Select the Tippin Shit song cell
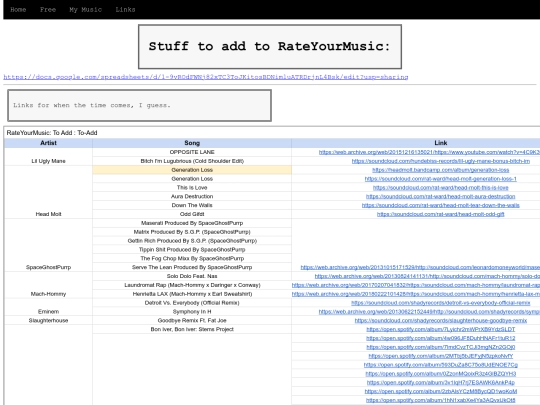This screenshot has width=540, height=405. click(192, 250)
